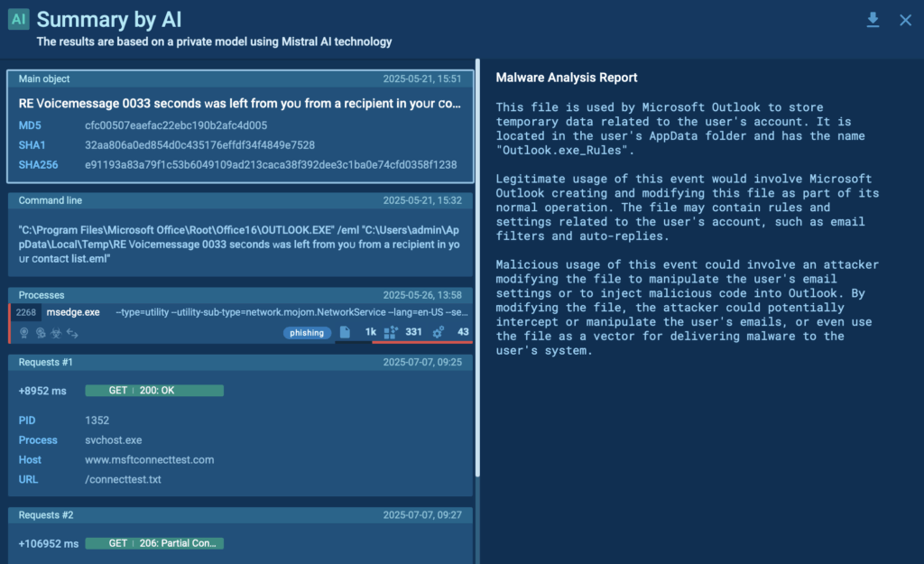Download the AI summary report
Screen dimensions: 924x564
pyautogui.click(x=873, y=20)
